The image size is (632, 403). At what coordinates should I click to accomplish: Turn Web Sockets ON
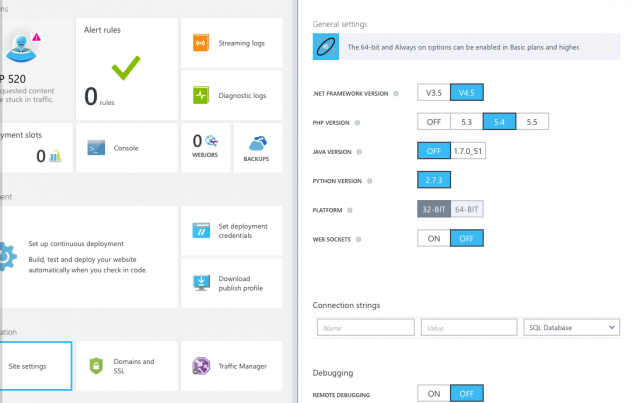click(434, 238)
